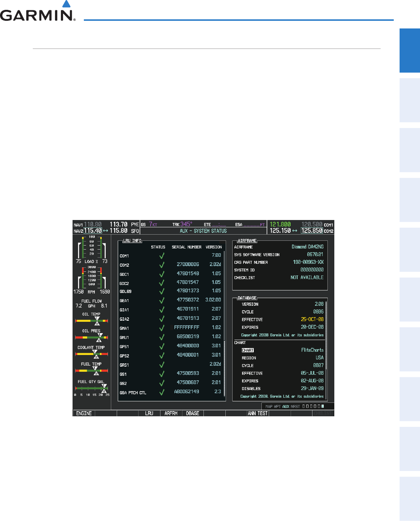Click the COOLANT TEMP gauge bar

92,354
